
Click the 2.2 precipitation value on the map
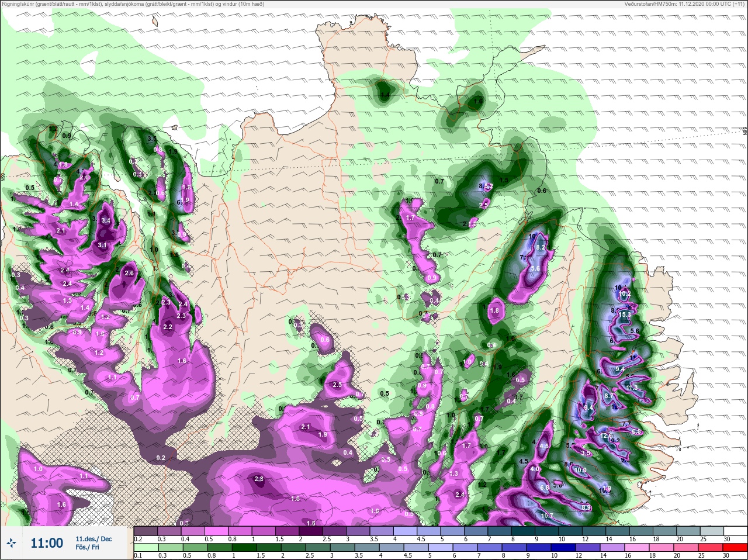[168, 327]
